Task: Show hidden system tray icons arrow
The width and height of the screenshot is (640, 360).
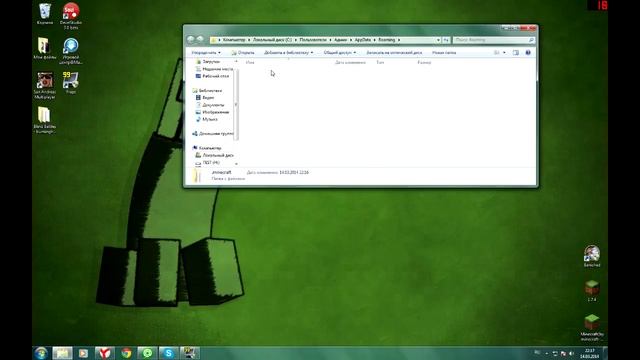Action: [x=547, y=353]
